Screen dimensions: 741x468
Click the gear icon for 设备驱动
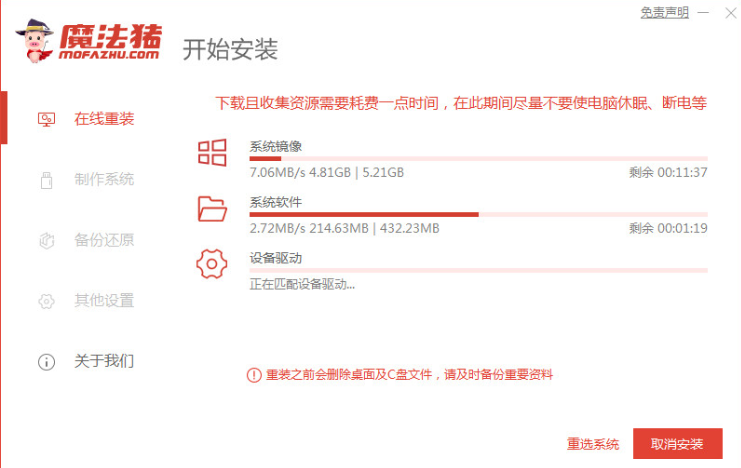212,264
